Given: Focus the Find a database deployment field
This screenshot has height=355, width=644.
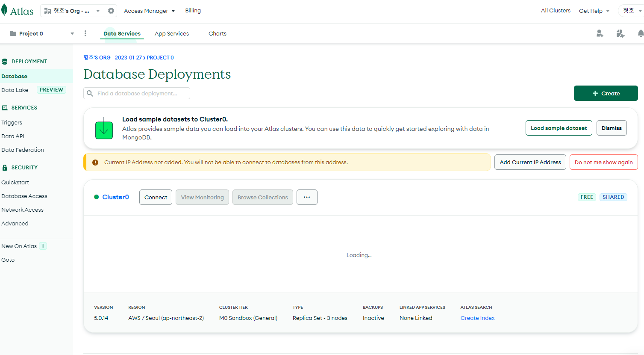Looking at the screenshot, I should [137, 93].
